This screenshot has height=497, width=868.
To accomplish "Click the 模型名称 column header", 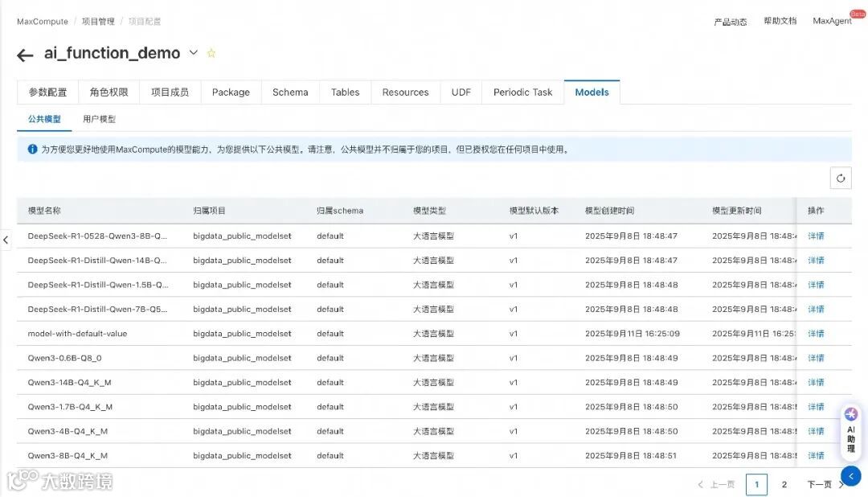I will pos(44,210).
